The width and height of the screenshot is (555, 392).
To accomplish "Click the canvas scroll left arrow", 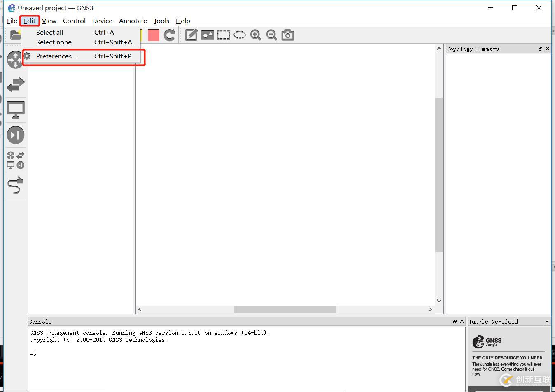I will tap(140, 309).
